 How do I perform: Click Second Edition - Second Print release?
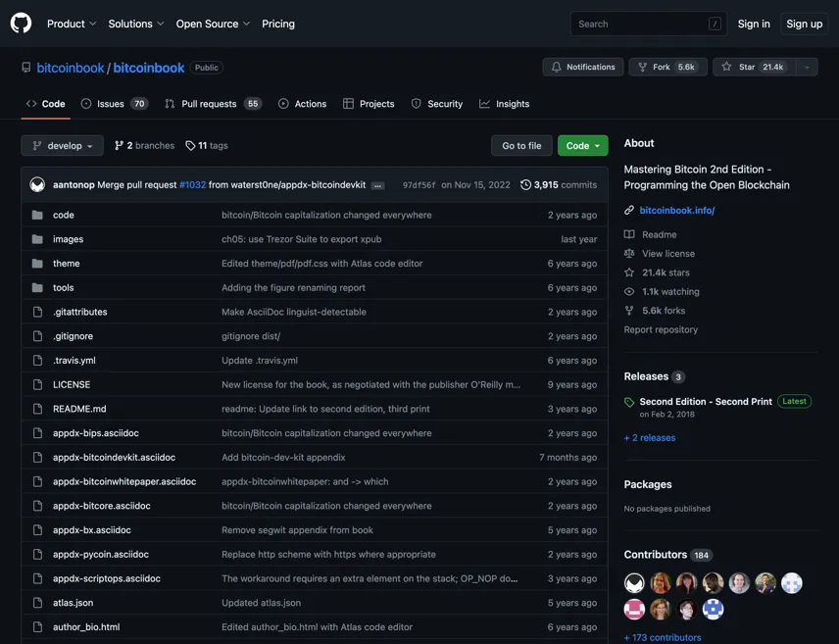(706, 402)
